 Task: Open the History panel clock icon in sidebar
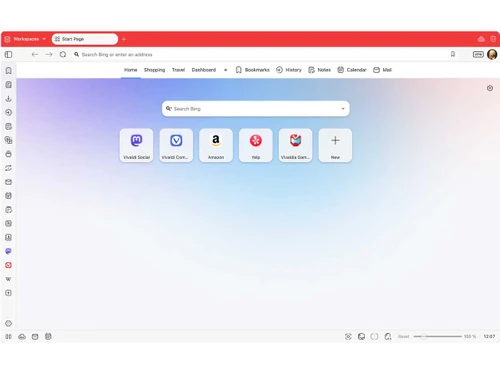pos(9,112)
